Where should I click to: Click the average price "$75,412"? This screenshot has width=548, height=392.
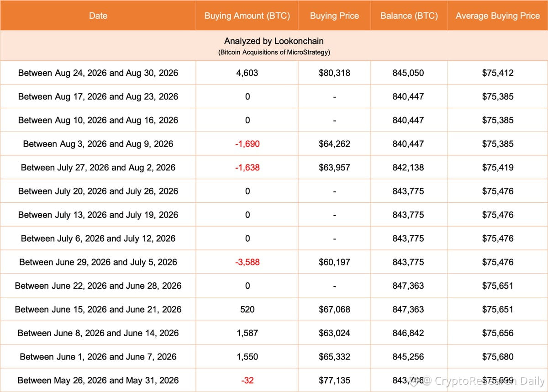pos(498,73)
